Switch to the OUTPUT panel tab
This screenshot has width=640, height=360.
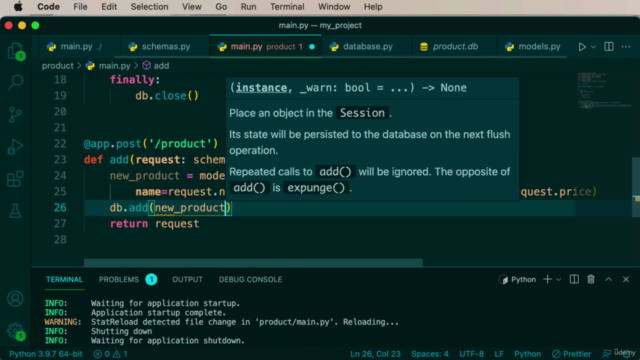pos(187,280)
